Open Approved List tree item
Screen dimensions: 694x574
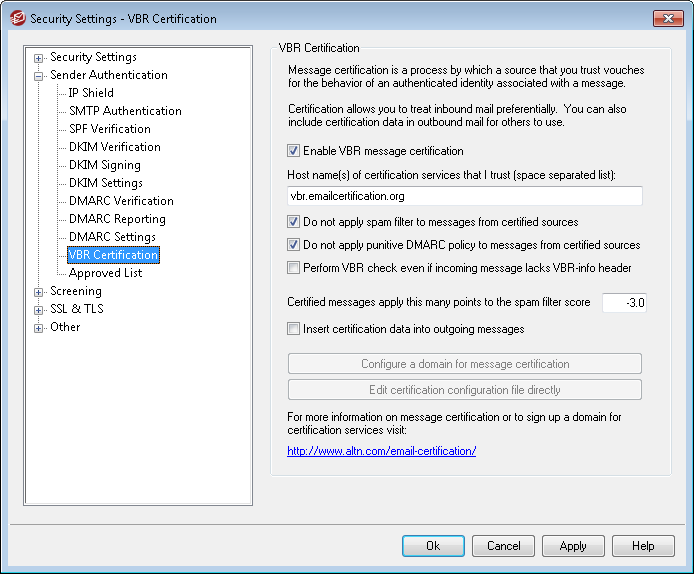[105, 273]
